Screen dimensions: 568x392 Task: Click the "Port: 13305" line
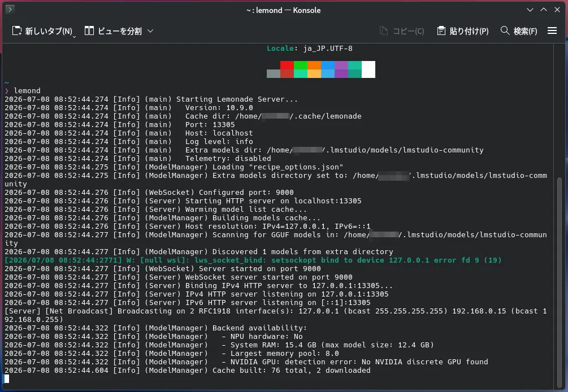(x=210, y=125)
